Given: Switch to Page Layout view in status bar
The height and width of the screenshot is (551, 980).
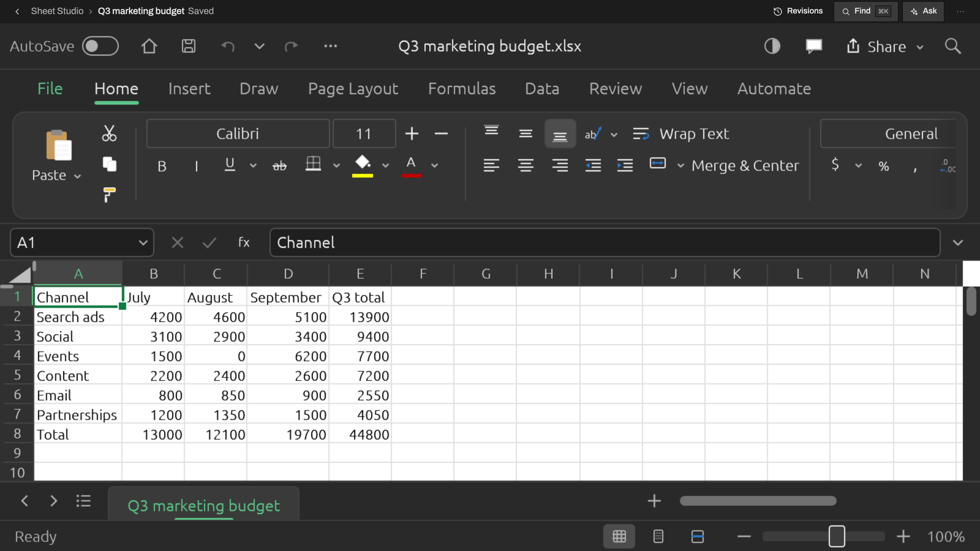Looking at the screenshot, I should tap(658, 537).
